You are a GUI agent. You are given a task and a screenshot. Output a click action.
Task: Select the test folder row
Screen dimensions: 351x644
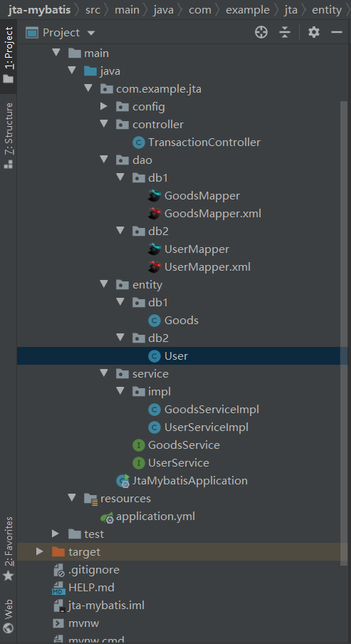[183, 534]
